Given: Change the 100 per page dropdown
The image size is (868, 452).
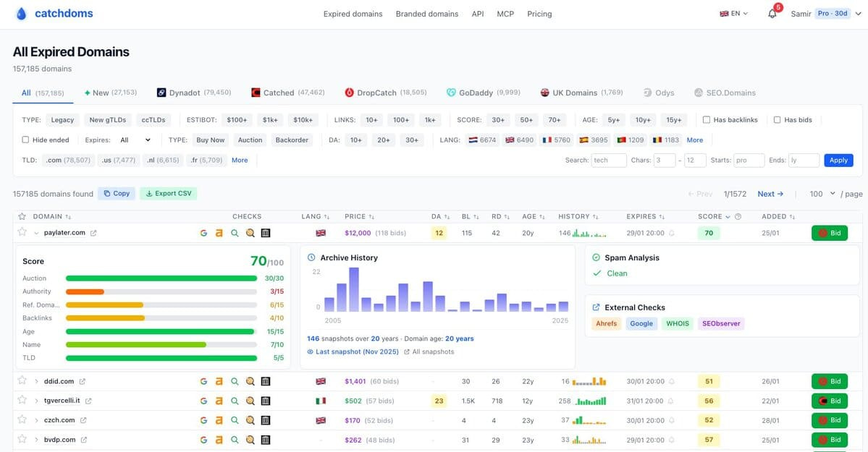Looking at the screenshot, I should (822, 194).
